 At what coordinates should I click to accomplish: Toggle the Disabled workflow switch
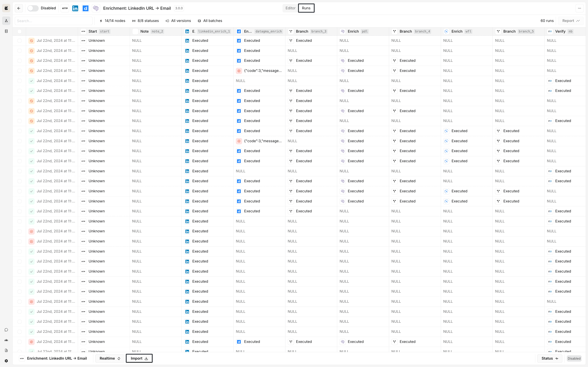pos(33,8)
